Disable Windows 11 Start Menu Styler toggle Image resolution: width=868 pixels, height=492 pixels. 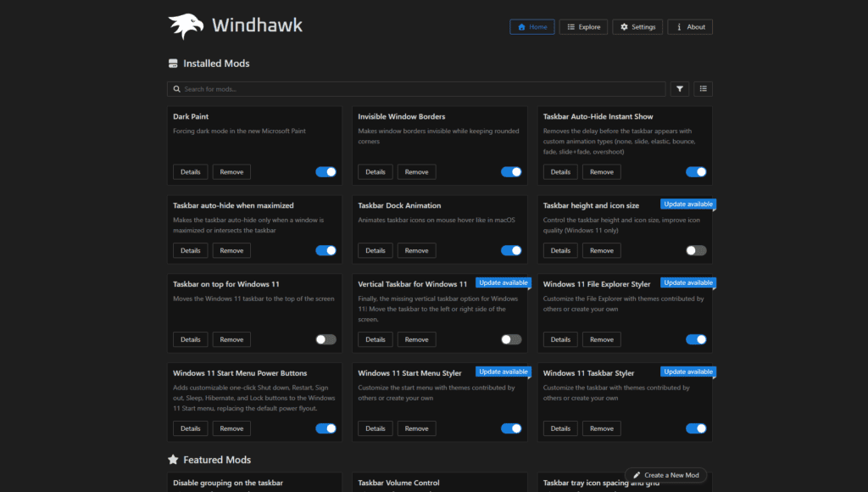coord(511,428)
